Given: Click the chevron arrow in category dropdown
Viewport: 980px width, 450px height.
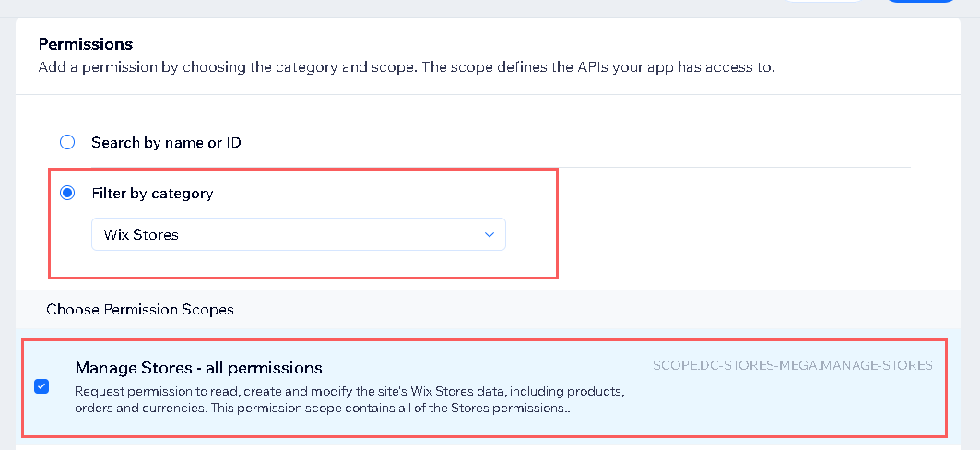Looking at the screenshot, I should (x=490, y=234).
